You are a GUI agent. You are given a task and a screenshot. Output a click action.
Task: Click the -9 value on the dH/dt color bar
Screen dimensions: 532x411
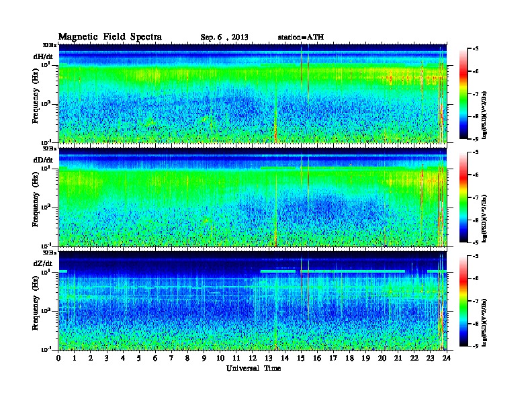click(x=476, y=139)
